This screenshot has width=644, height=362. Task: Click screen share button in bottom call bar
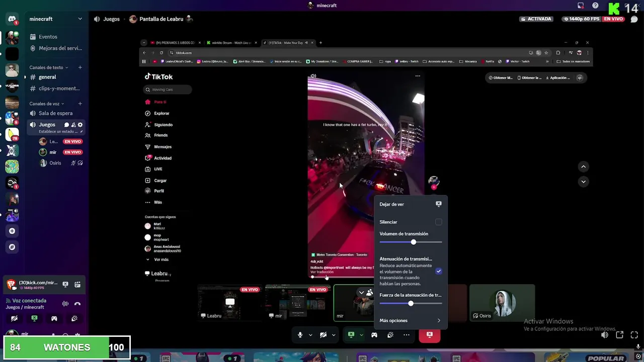[351, 335]
